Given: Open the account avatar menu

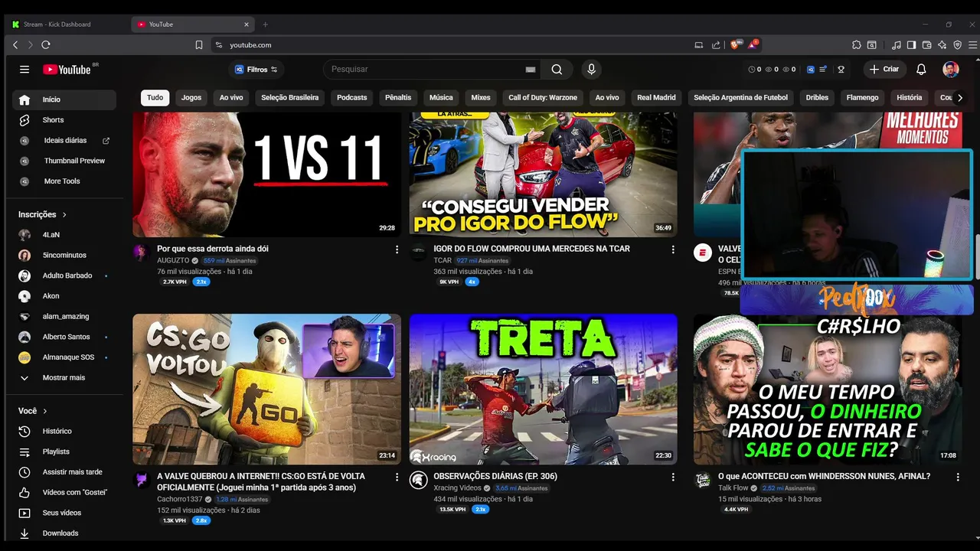Looking at the screenshot, I should (x=951, y=69).
